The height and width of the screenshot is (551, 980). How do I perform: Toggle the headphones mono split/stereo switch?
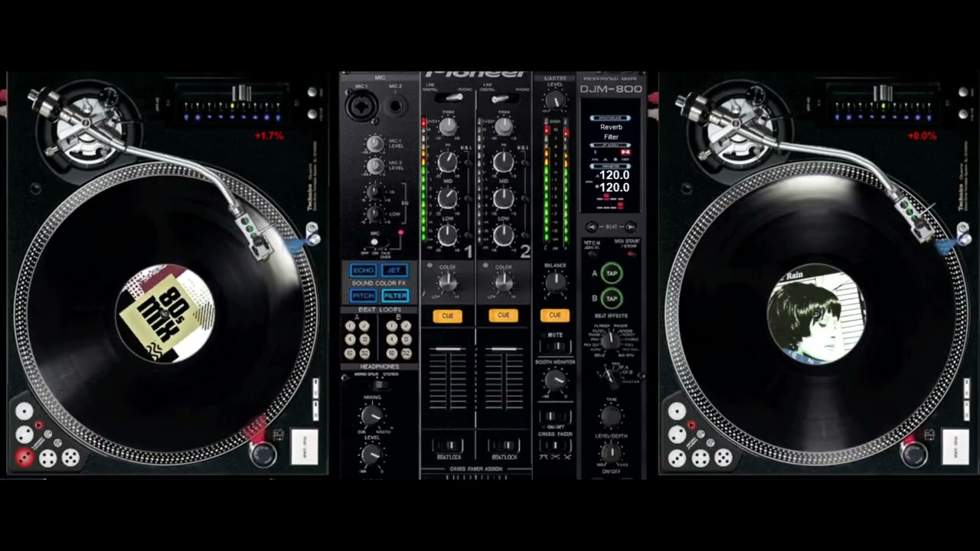[x=381, y=385]
